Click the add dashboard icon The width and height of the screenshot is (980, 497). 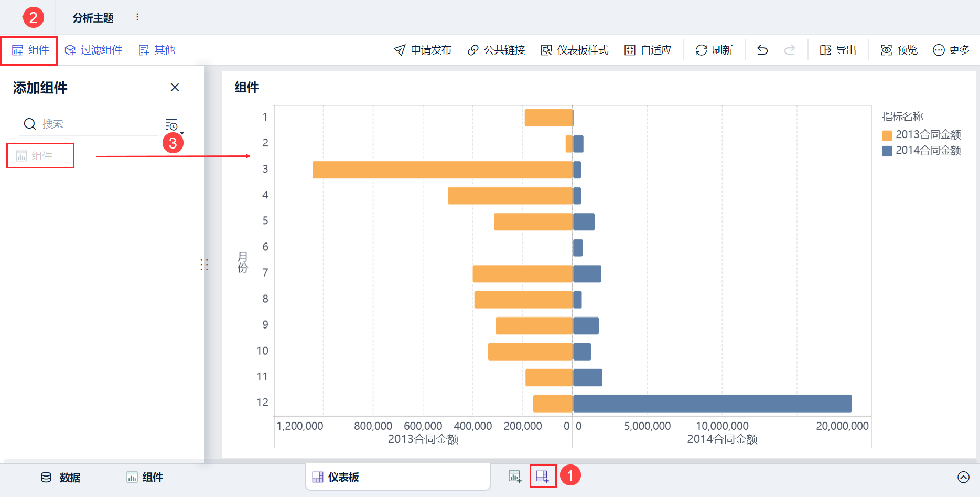(x=542, y=477)
